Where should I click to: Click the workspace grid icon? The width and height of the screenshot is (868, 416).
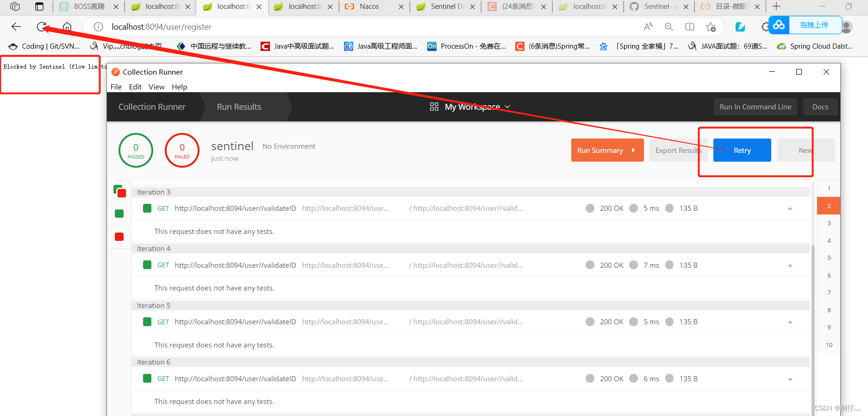point(434,107)
